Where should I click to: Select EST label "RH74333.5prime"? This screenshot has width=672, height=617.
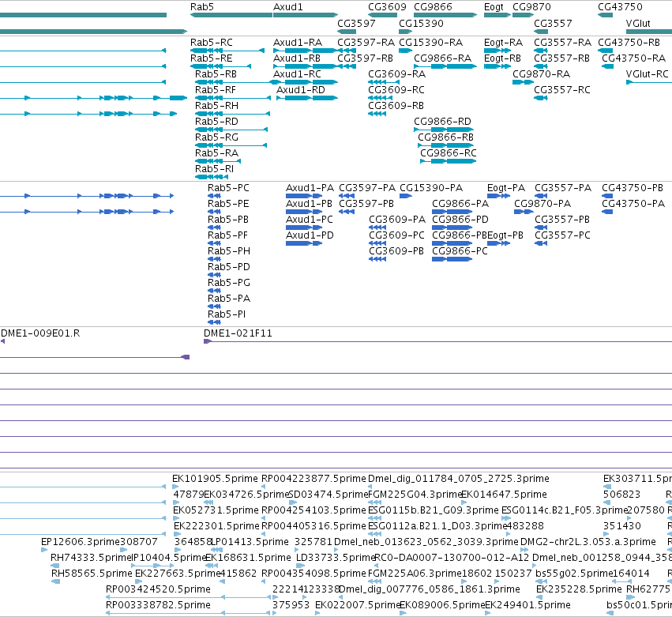[91, 558]
